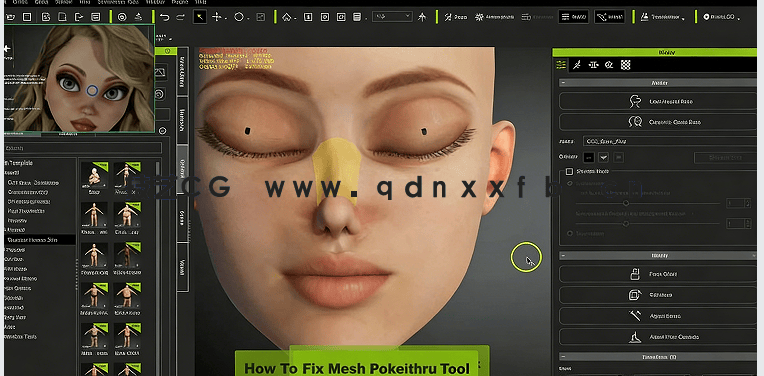This screenshot has height=376, width=764.
Task: Click the framed nodes-graph toolbar button
Action: 610,17
